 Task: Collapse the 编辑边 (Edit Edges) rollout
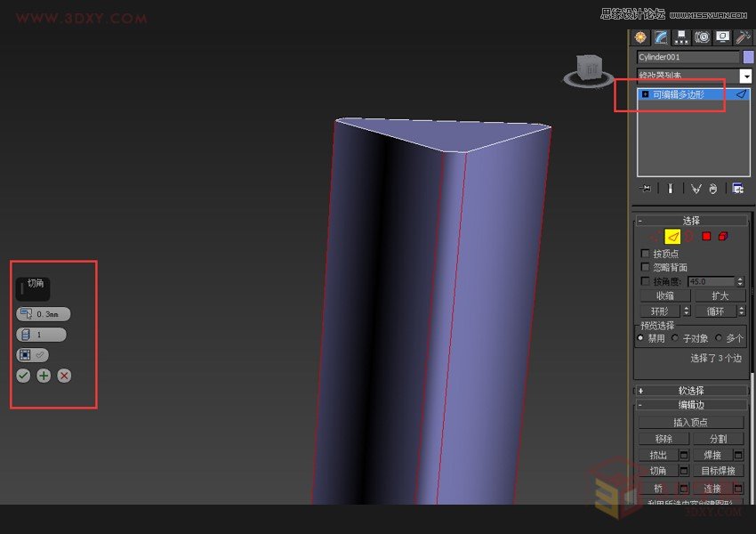point(689,405)
